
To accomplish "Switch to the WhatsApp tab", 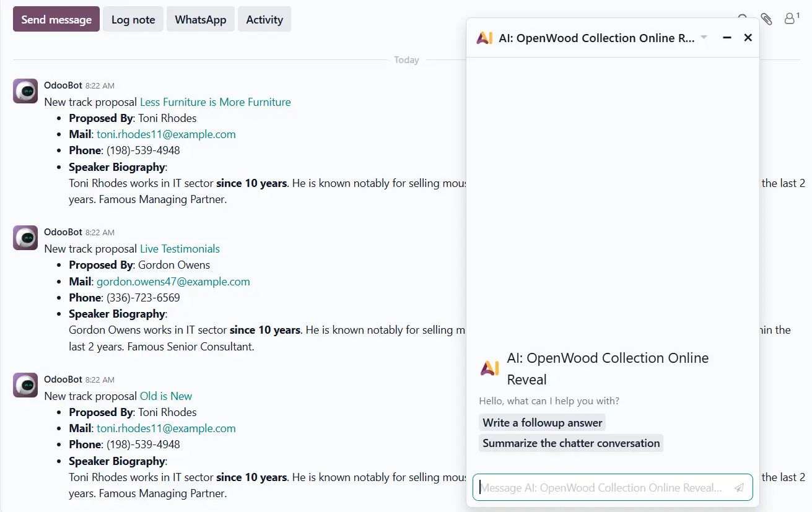I will click(x=200, y=19).
